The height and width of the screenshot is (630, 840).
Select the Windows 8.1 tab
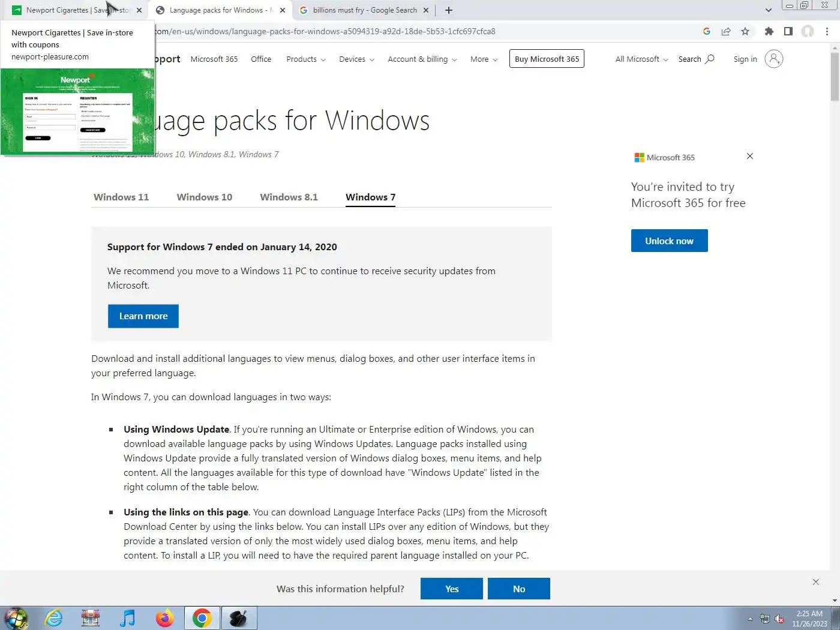289,197
